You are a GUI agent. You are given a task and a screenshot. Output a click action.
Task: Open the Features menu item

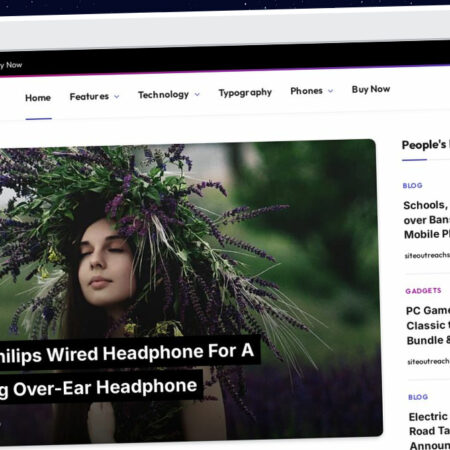[x=89, y=97]
